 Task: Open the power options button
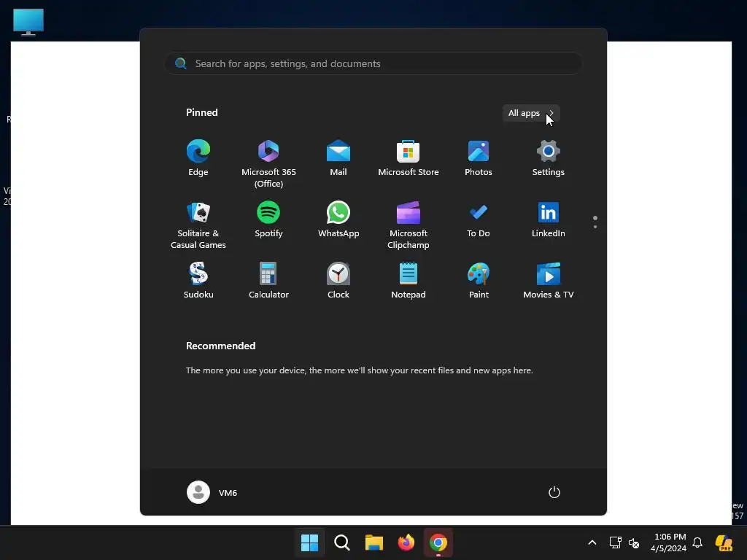pyautogui.click(x=554, y=492)
